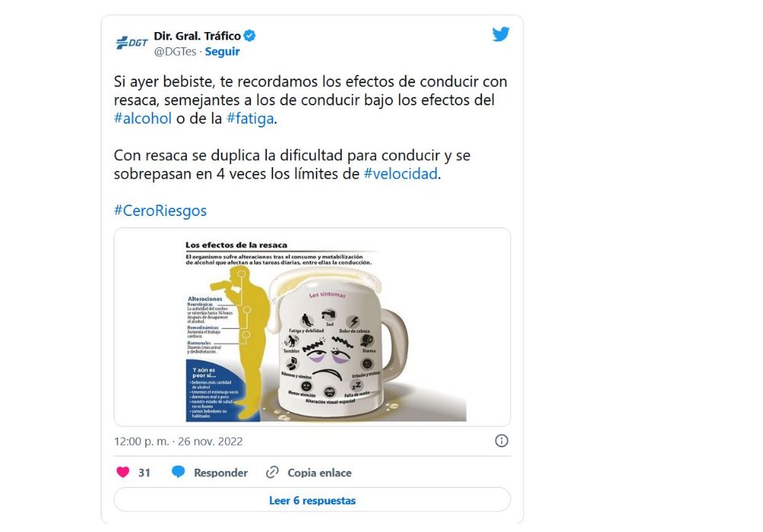Screen dimensions: 763x532
Task: Open the #fatiga hashtag
Action: click(250, 118)
